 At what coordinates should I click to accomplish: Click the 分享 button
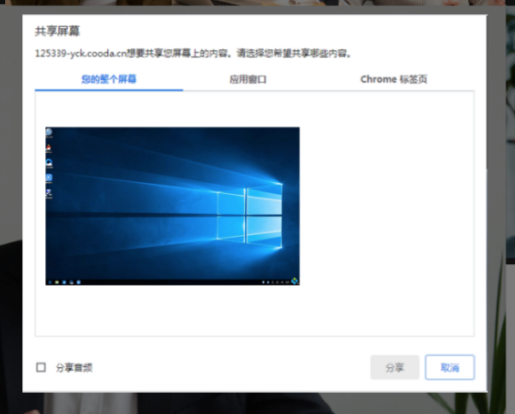point(395,367)
